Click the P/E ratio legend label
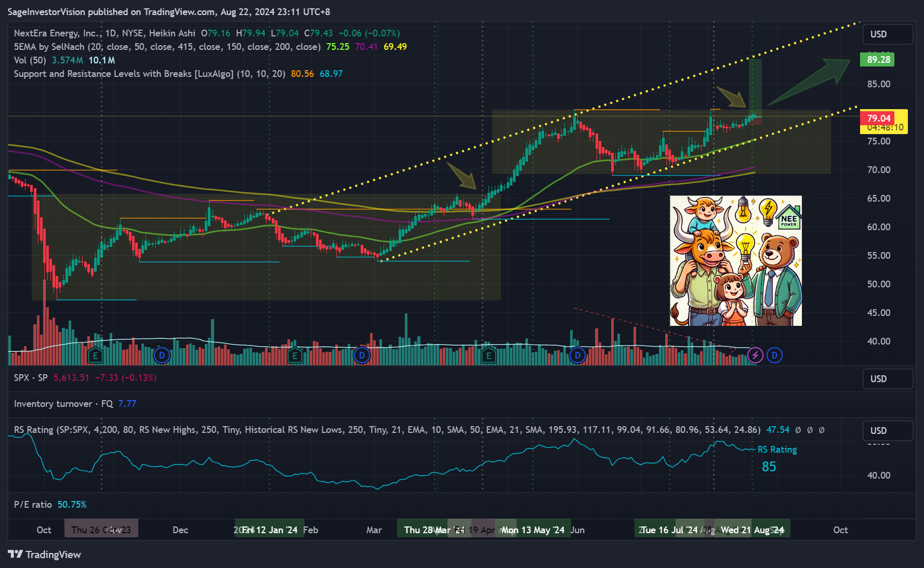This screenshot has height=568, width=924. (x=33, y=505)
